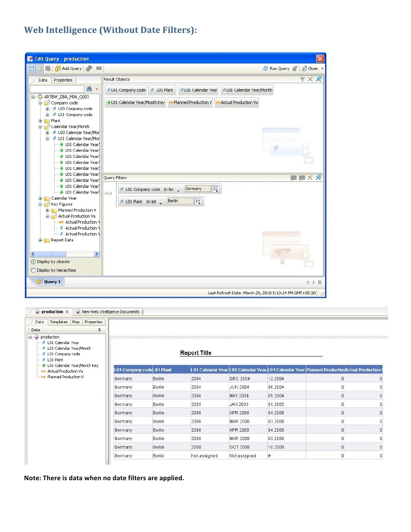
Task: Click the Germany filter value field
Action: click(x=197, y=189)
